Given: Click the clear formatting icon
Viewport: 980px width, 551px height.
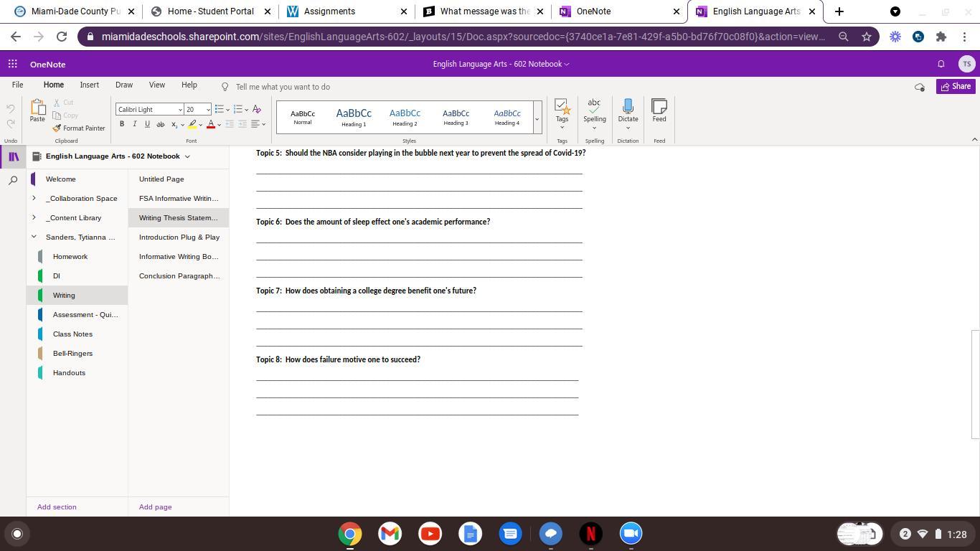Looking at the screenshot, I should 257,110.
